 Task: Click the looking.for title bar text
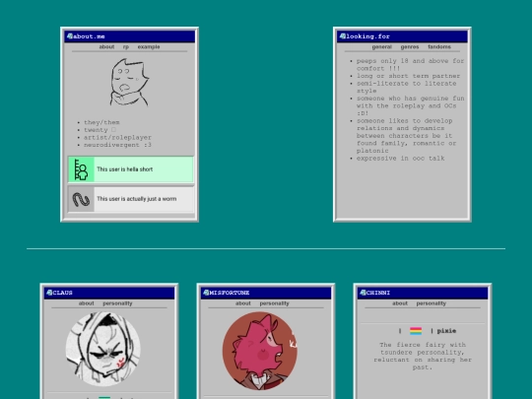[367, 36]
